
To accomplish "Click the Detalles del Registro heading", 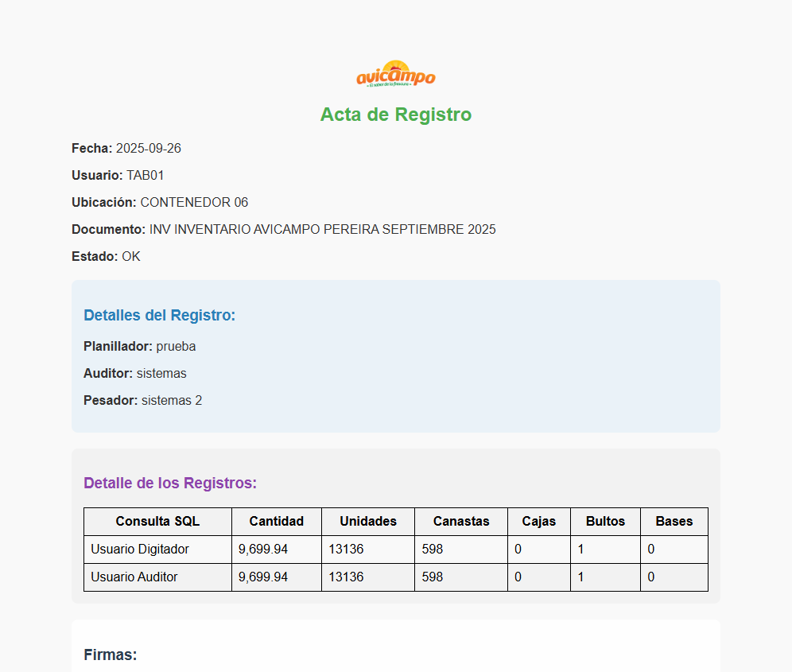I will point(159,316).
